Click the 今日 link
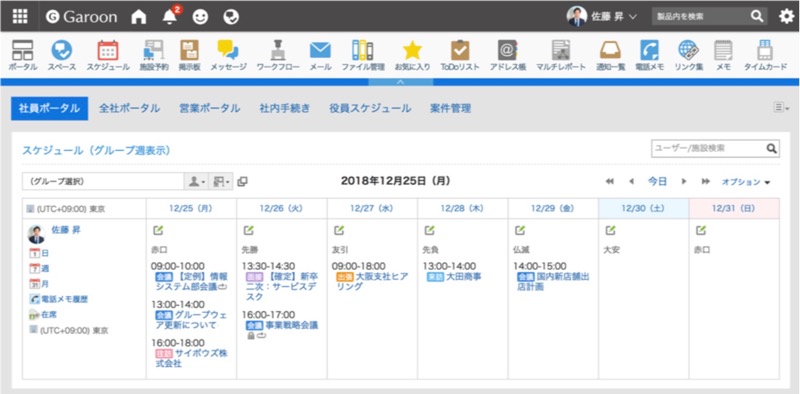 (x=657, y=181)
